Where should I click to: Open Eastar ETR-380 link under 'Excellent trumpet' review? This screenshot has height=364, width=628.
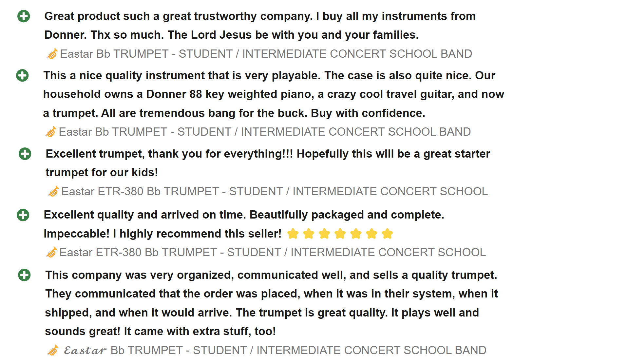pos(274,191)
